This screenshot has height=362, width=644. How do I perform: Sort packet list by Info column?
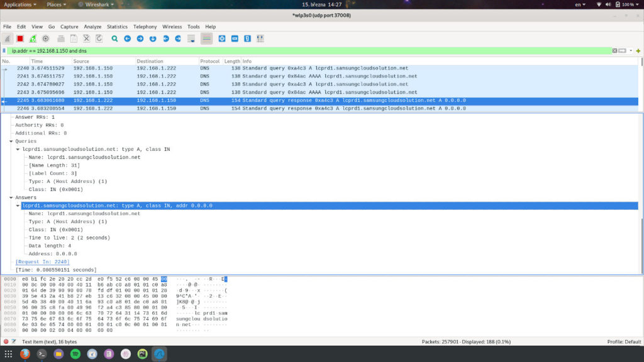(x=440, y=61)
